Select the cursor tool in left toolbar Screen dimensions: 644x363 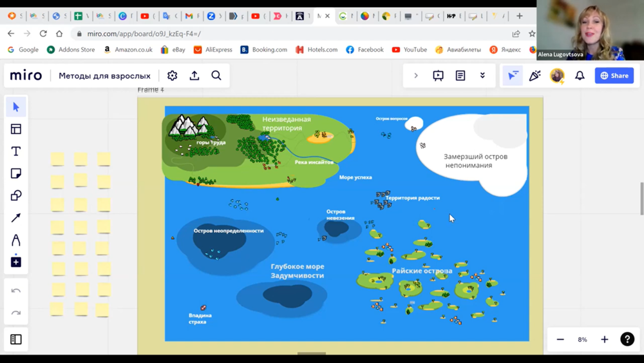click(16, 107)
